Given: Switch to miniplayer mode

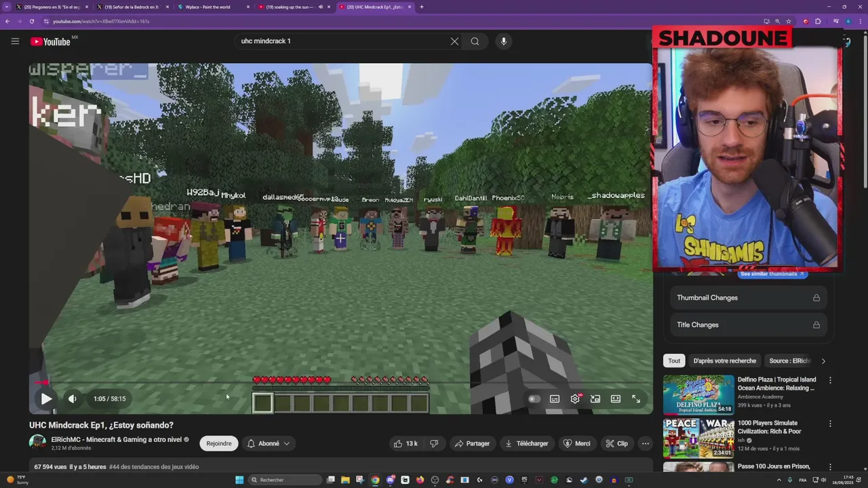Looking at the screenshot, I should click(595, 399).
